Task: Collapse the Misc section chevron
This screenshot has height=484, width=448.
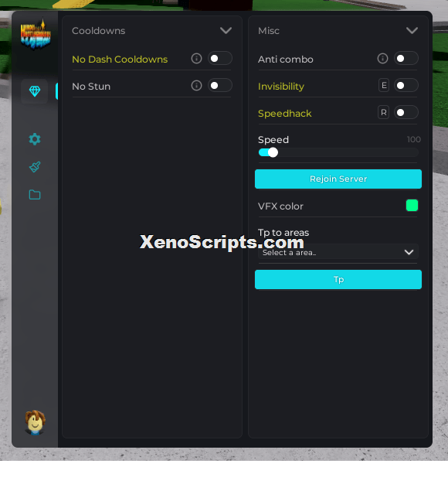Action: pyautogui.click(x=412, y=31)
